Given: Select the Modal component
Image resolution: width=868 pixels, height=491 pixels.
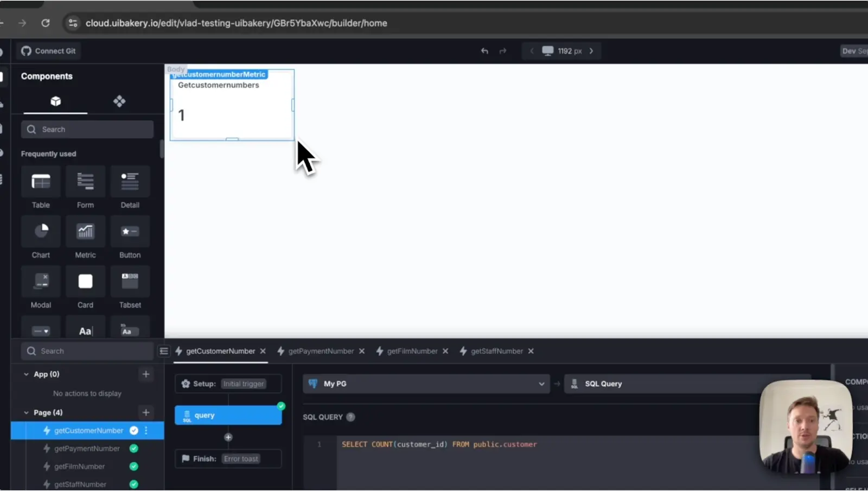Looking at the screenshot, I should coord(41,288).
